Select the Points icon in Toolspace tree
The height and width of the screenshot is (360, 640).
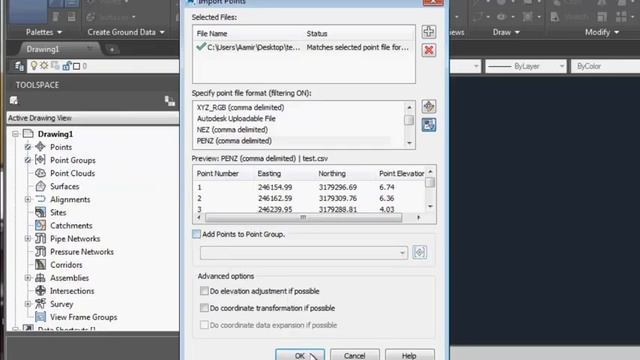pos(40,147)
